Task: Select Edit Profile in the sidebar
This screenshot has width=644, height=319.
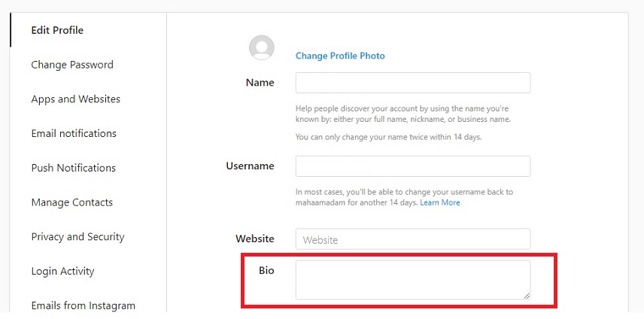Action: coord(57,30)
